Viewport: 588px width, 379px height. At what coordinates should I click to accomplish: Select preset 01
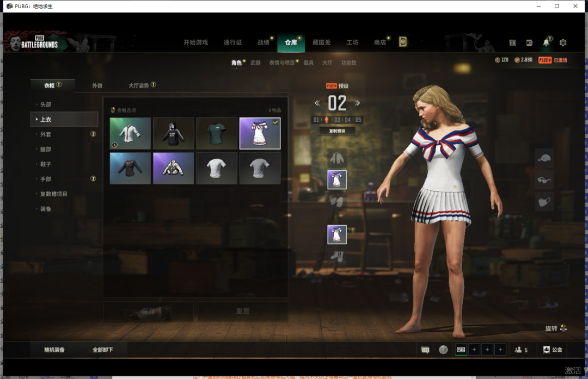pos(316,120)
